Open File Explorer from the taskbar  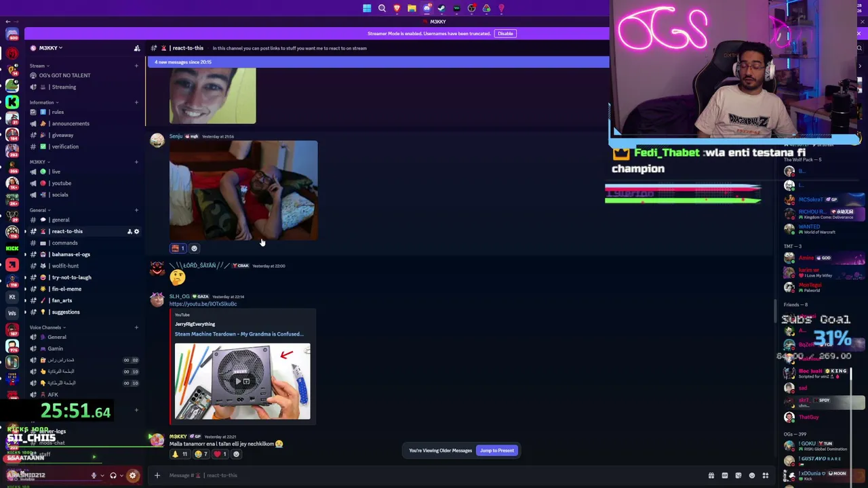412,8
